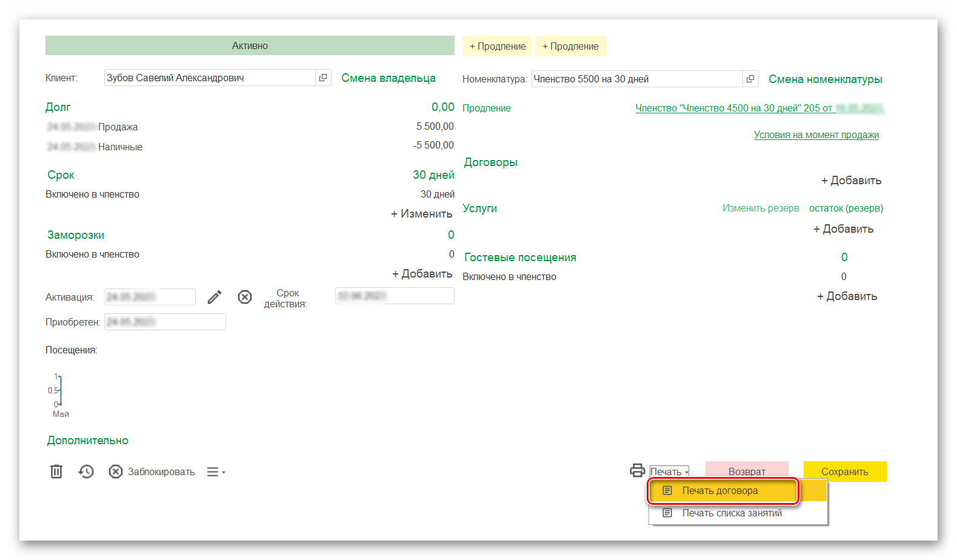Click the Заблокировать block button
Image resolution: width=957 pixels, height=560 pixels.
[x=152, y=472]
